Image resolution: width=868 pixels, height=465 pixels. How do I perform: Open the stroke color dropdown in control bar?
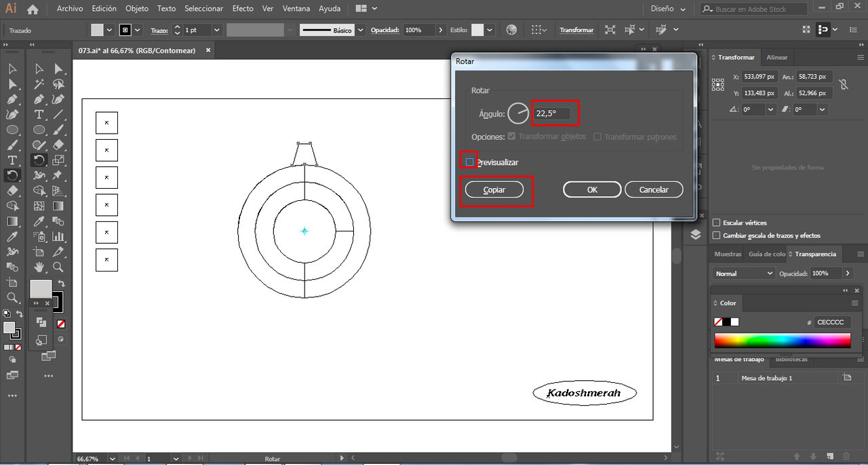click(138, 30)
